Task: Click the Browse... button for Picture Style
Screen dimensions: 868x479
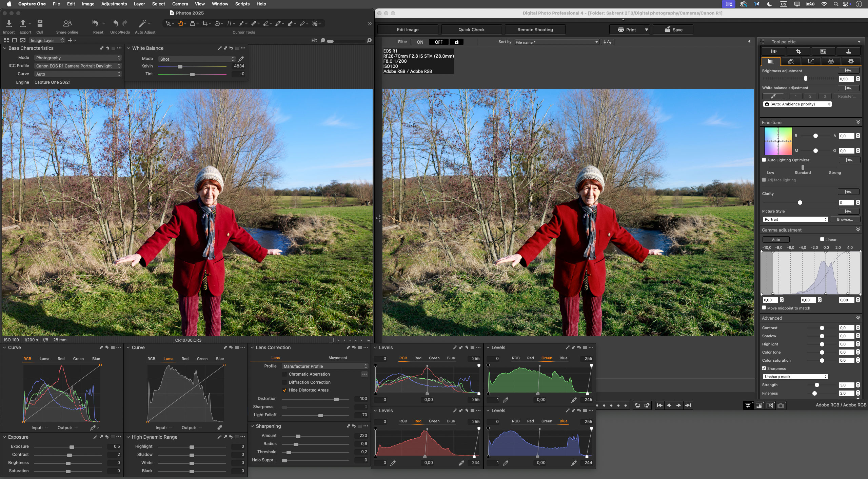Action: pos(845,219)
